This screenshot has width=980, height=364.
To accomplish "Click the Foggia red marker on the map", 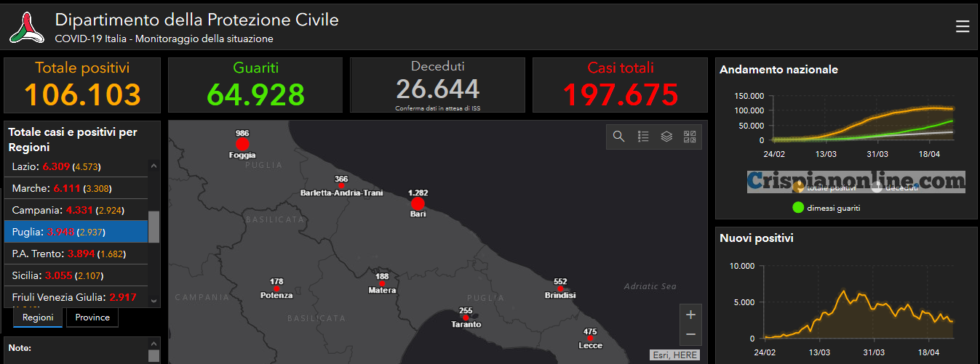I will point(242,144).
